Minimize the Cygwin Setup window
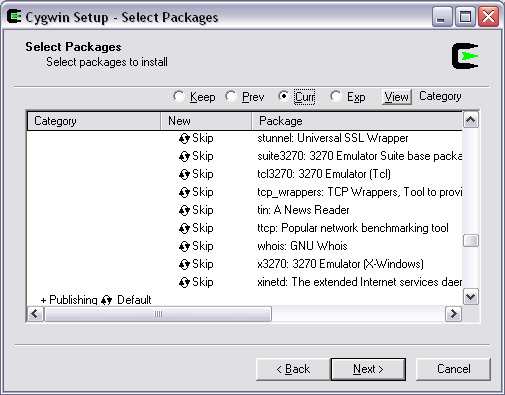Viewport: 505px width, 395px height. [x=442, y=16]
